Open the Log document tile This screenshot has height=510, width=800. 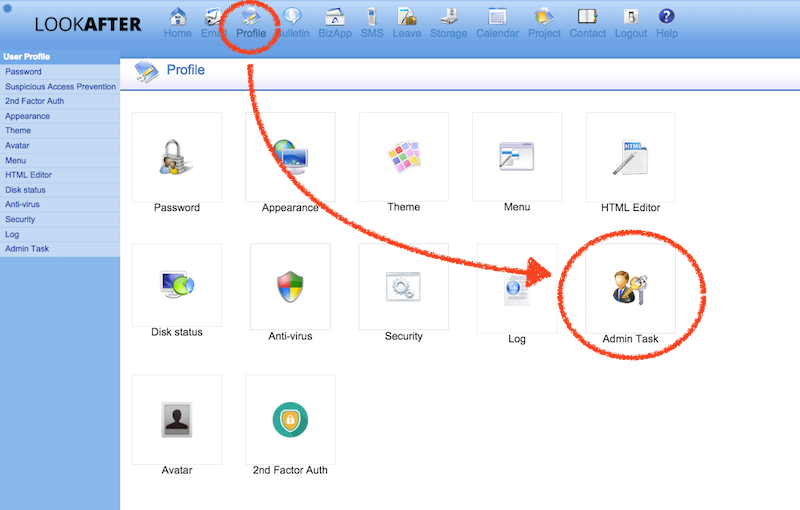517,289
